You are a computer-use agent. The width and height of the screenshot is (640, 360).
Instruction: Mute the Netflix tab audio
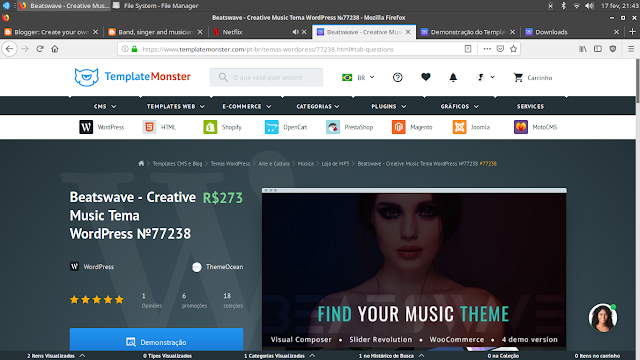(296, 32)
